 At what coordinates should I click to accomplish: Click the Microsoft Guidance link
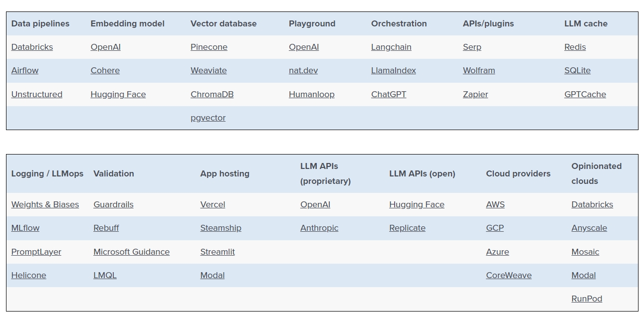coord(132,252)
